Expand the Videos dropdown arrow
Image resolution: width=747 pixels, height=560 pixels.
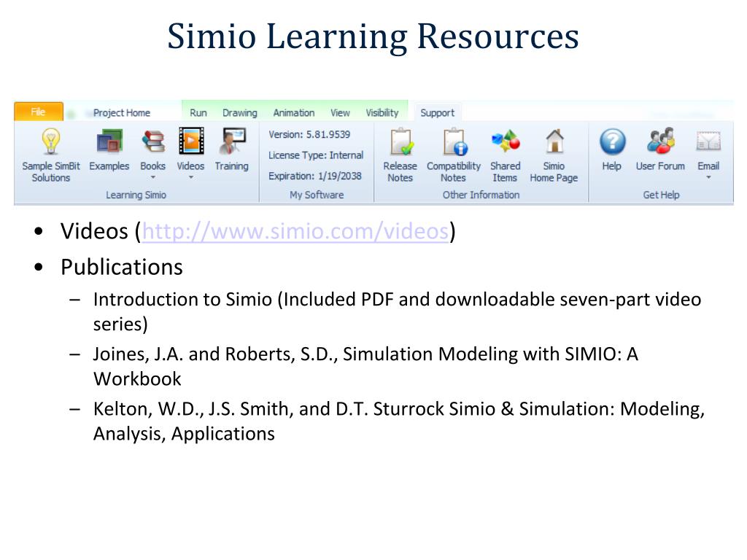click(x=191, y=178)
